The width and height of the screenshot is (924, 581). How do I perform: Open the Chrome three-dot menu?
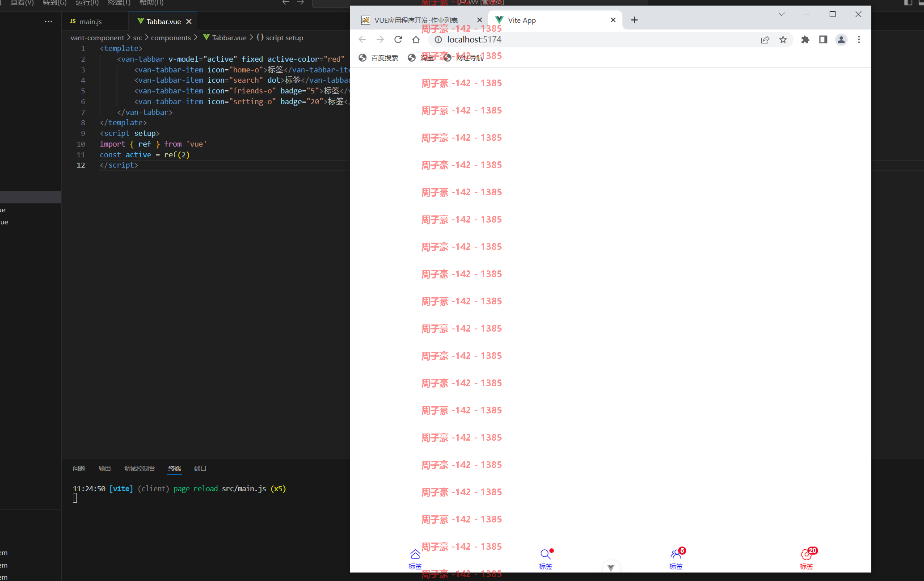tap(859, 39)
